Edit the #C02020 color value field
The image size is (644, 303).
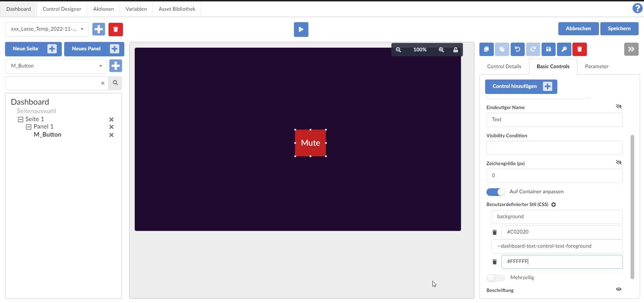[562, 232]
